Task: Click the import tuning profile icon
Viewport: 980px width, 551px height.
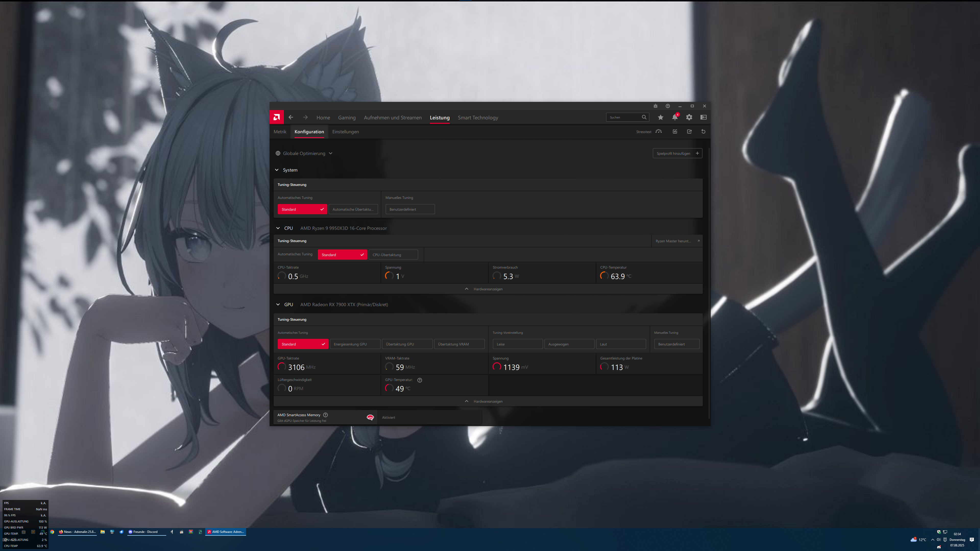Action: coord(675,132)
